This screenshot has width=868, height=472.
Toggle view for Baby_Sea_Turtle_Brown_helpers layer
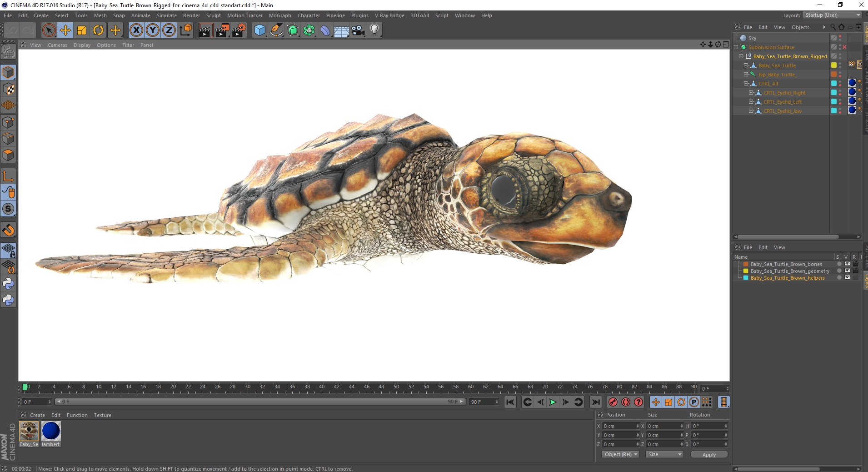point(847,278)
